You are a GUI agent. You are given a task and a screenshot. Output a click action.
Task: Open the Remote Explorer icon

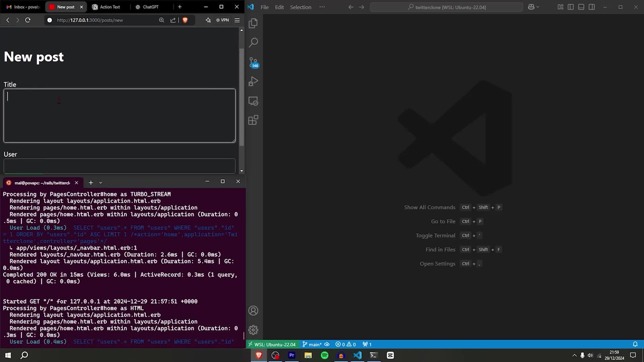253,101
